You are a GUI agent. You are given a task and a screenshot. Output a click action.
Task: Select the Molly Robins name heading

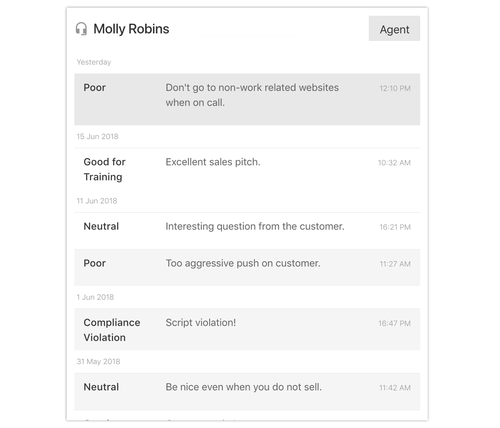(131, 29)
